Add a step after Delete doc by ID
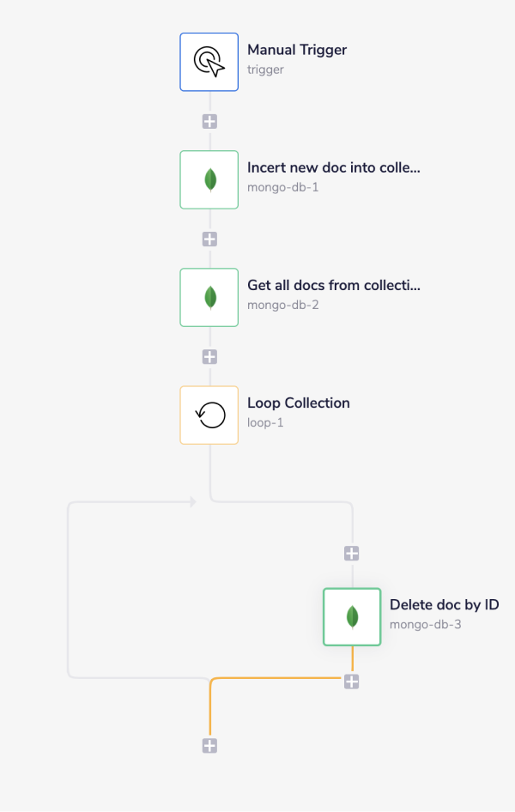Screen dimensions: 515x812 pos(352,681)
